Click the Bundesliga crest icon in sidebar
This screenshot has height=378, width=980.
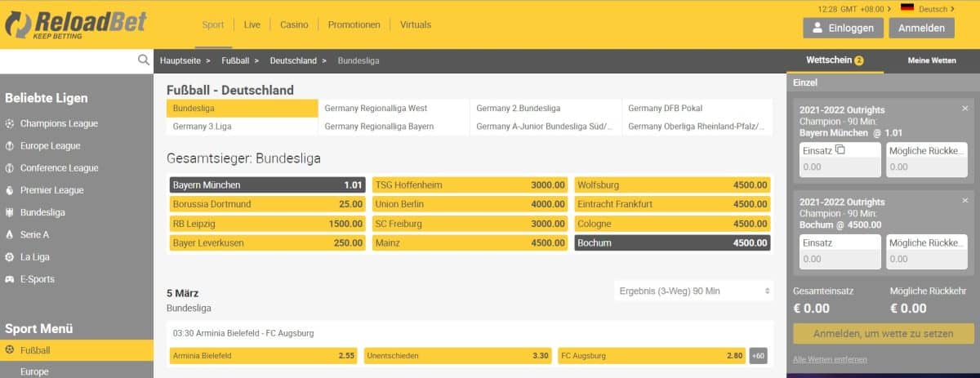tap(10, 212)
